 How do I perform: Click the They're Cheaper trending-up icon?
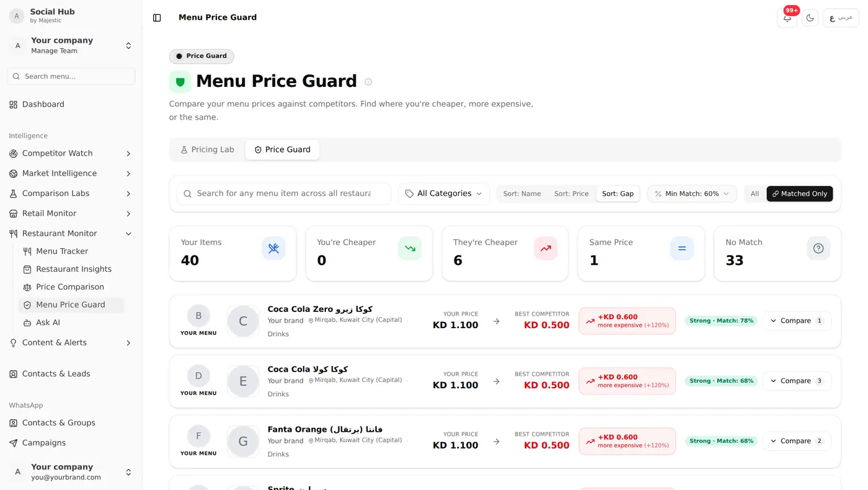[x=546, y=249]
